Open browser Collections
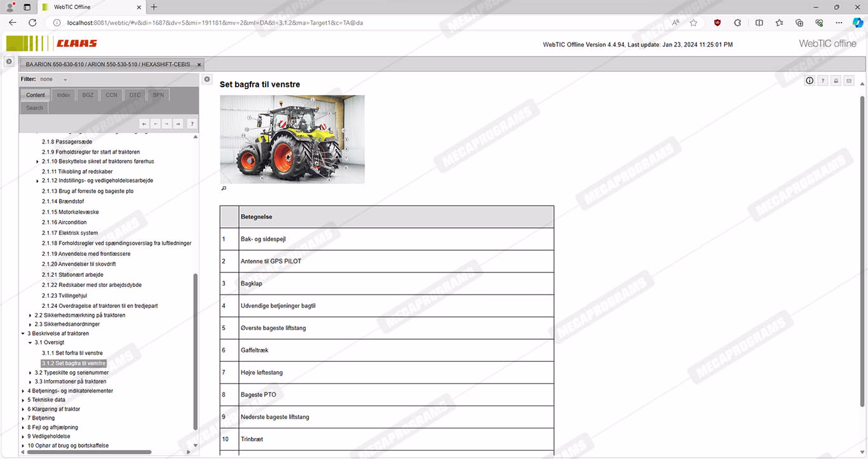This screenshot has width=868, height=459. pyautogui.click(x=799, y=22)
